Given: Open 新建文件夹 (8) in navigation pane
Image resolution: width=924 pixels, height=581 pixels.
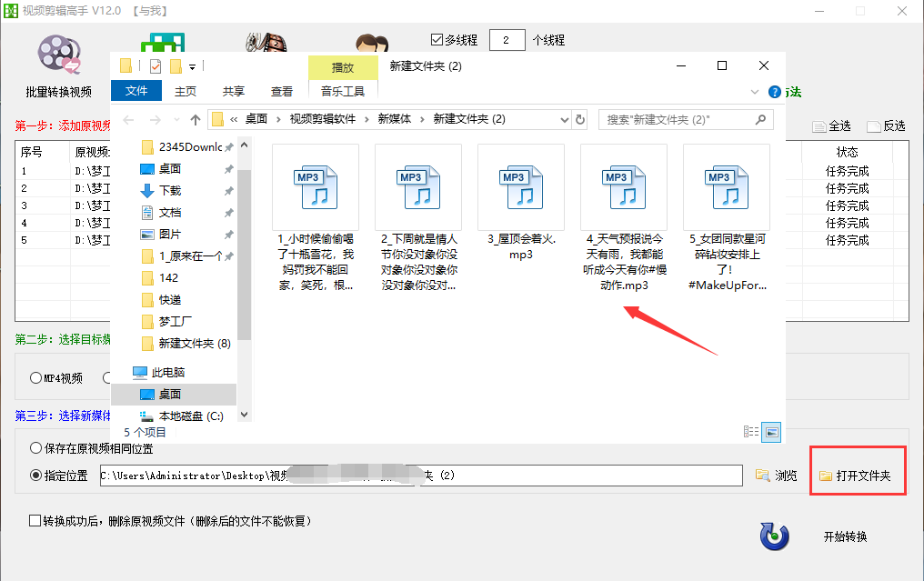Looking at the screenshot, I should pos(195,343).
